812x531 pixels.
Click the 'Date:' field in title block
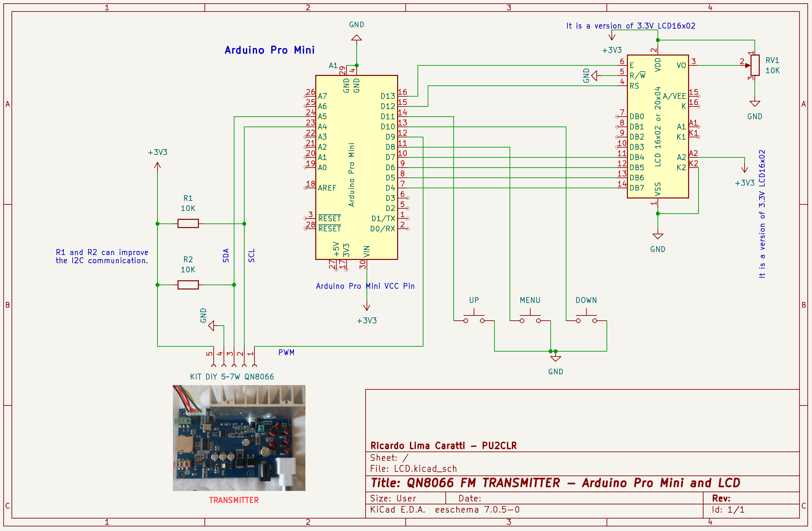(x=470, y=498)
